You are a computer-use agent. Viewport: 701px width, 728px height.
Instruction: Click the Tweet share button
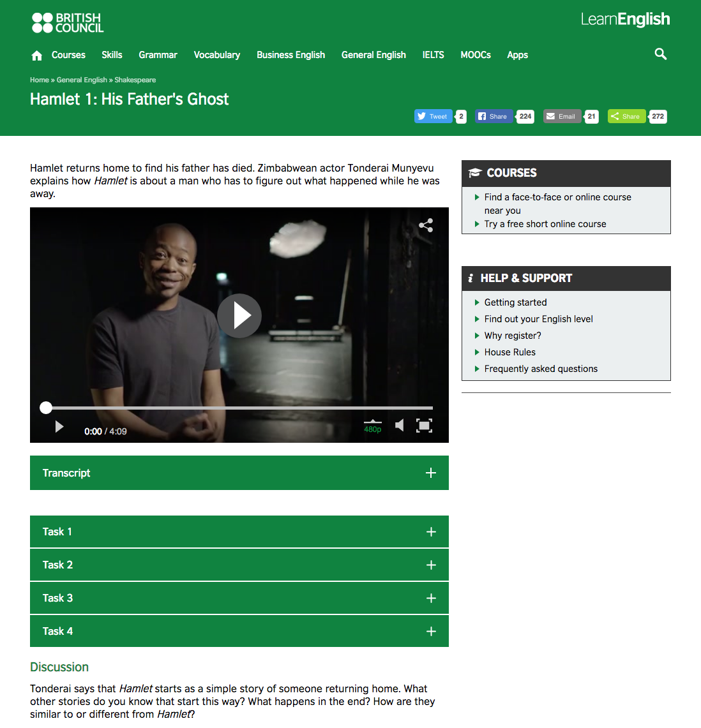coord(433,116)
